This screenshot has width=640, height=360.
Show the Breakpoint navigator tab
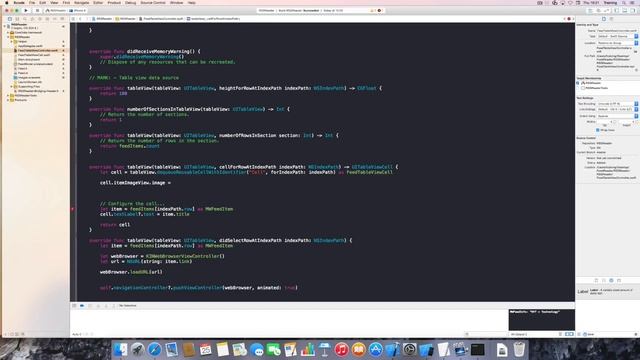click(x=55, y=19)
